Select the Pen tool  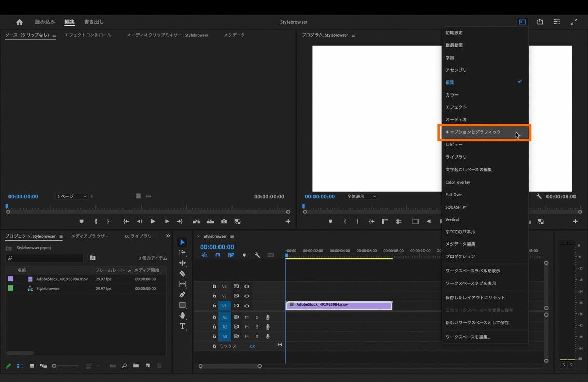182,295
